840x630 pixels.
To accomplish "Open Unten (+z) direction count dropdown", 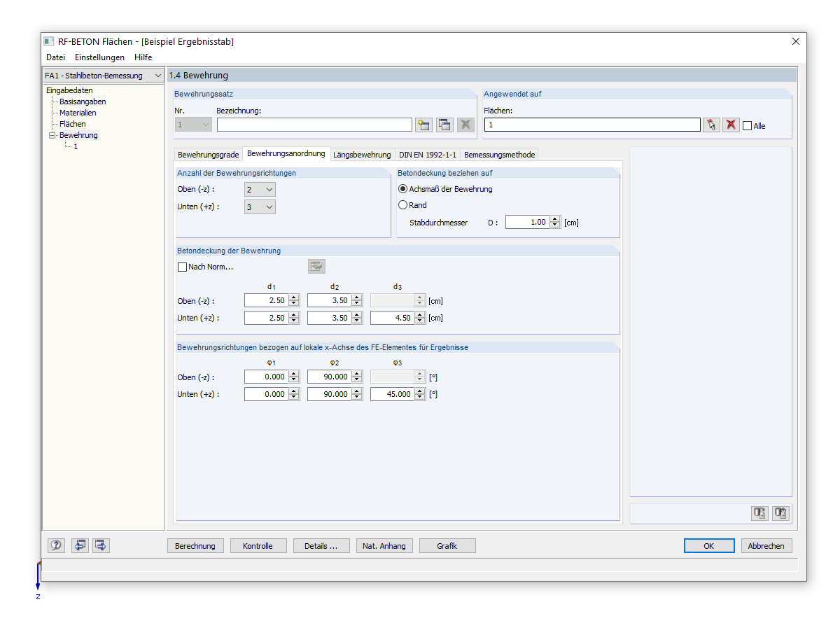I will pyautogui.click(x=260, y=207).
